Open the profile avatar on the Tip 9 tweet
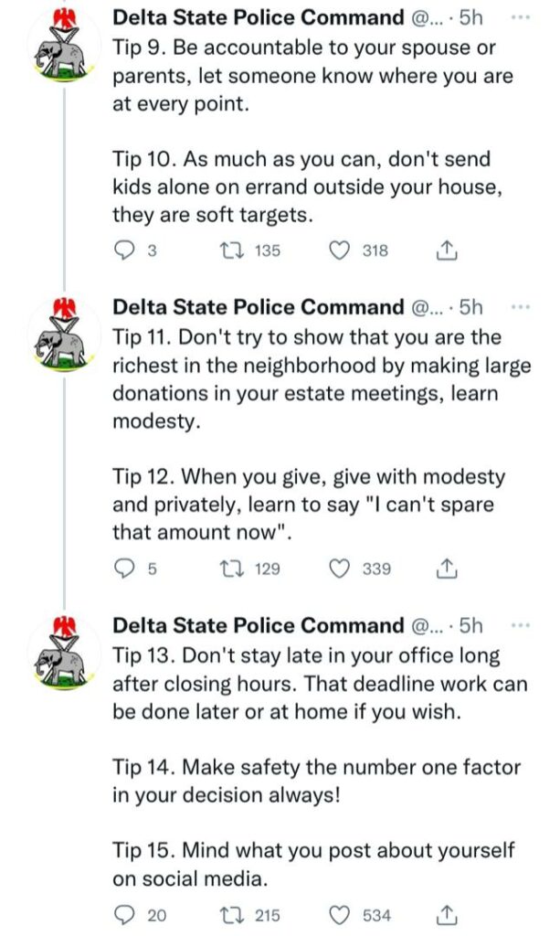Screen dimensions: 560x936 (65, 46)
